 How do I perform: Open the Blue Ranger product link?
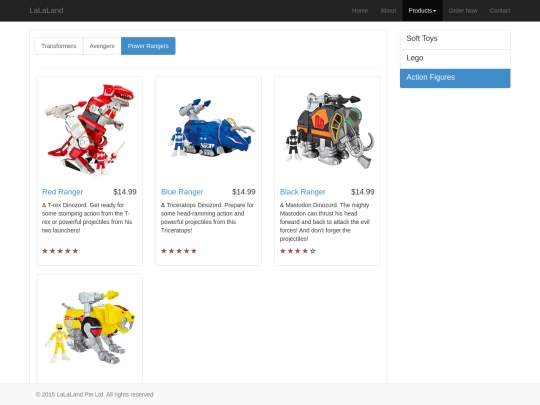[182, 192]
